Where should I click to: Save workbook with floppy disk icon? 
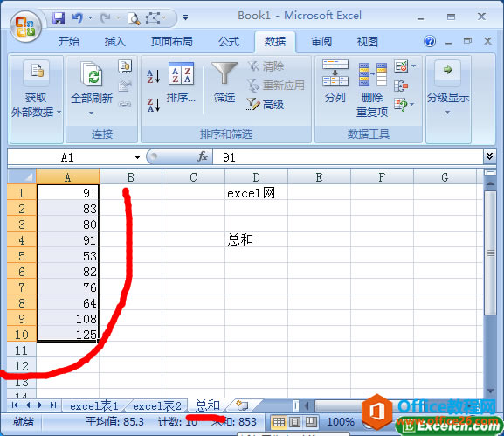click(59, 18)
